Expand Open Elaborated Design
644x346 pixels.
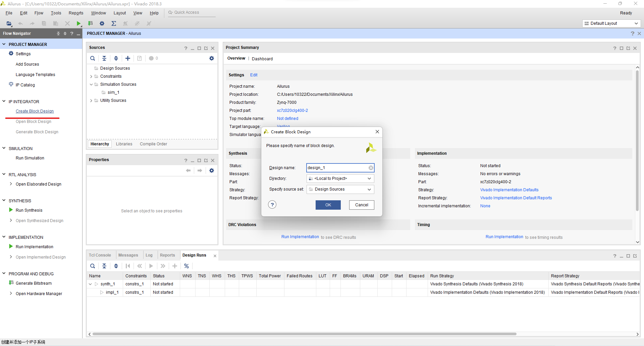pyautogui.click(x=11, y=184)
